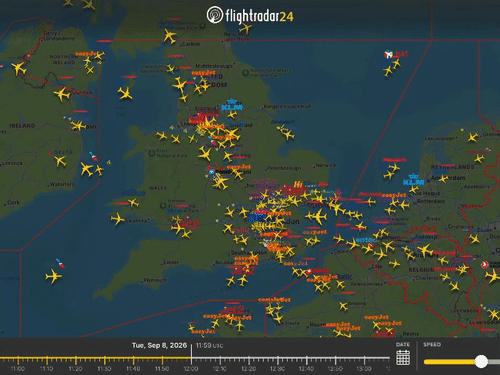The image size is (500, 375).
Task: Select the plane just north of Carlisle
Action: click(x=170, y=36)
